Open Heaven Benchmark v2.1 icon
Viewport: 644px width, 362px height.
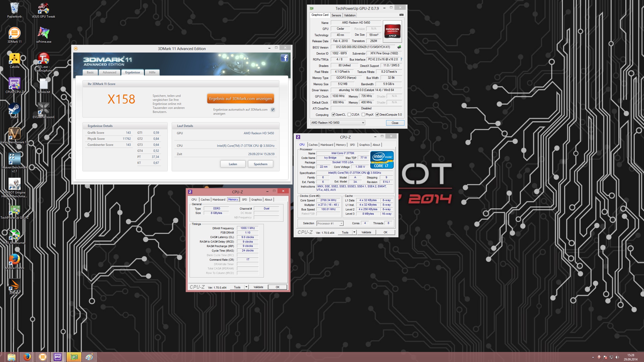pos(14,163)
